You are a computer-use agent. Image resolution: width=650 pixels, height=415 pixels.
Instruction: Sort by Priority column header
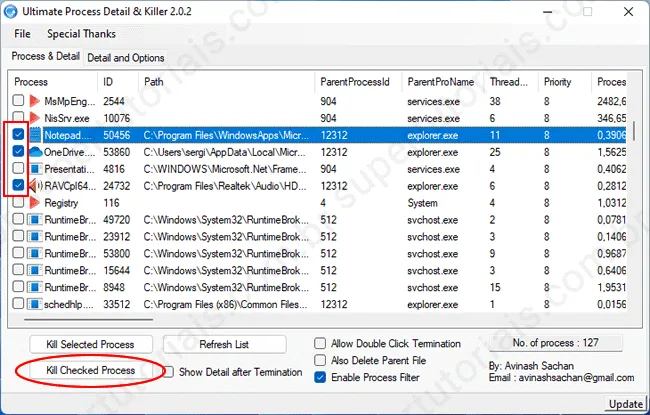(565, 82)
